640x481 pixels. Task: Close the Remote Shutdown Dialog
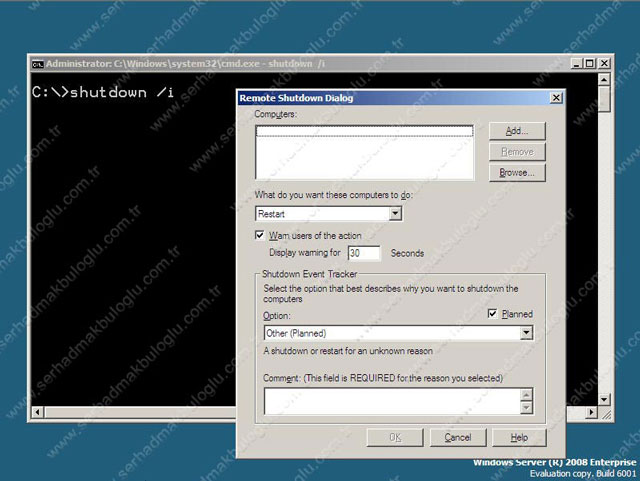click(556, 98)
